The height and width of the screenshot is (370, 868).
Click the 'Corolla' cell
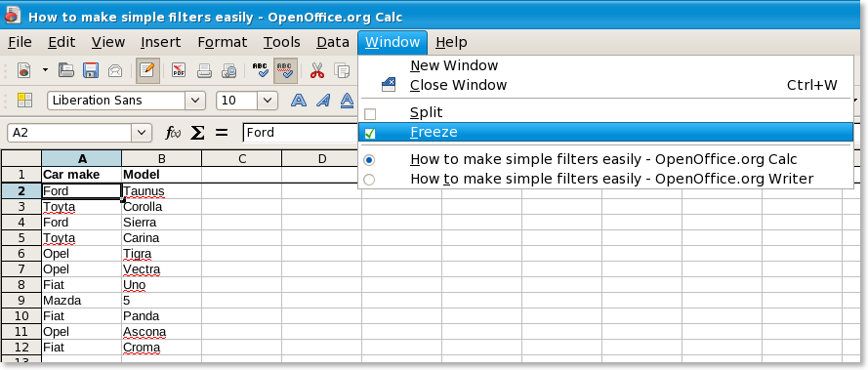[162, 207]
